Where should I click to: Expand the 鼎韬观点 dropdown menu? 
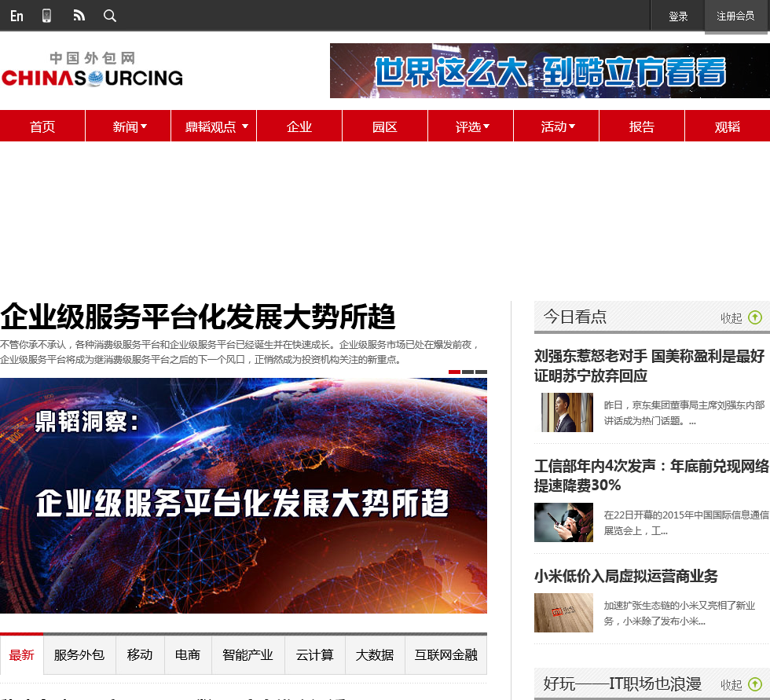(214, 126)
